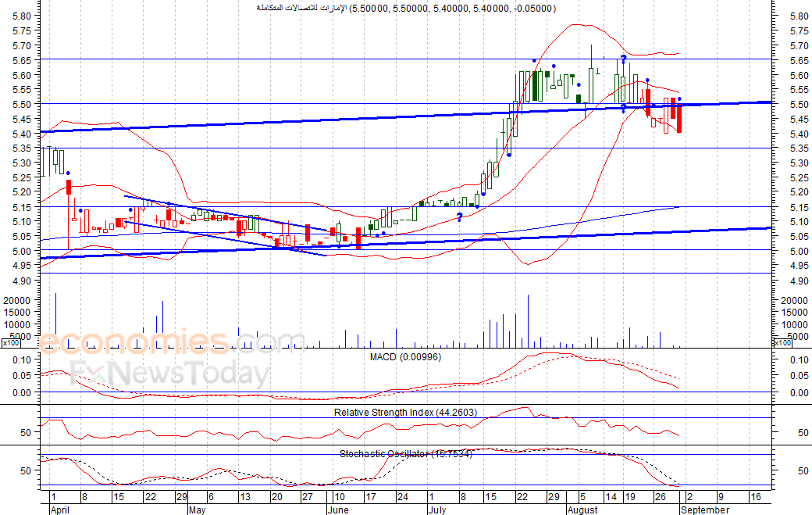The image size is (812, 515).
Task: Click date tick 9 in September
Action: point(721,497)
